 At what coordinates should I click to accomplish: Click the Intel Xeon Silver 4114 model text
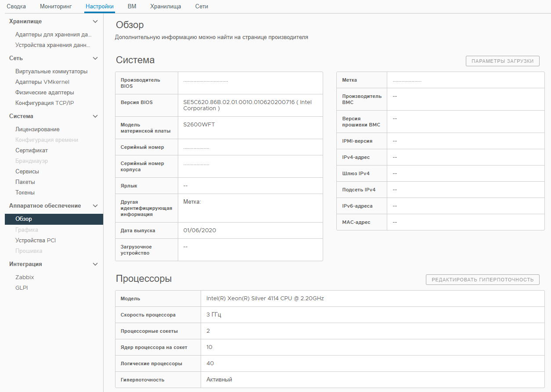click(265, 298)
